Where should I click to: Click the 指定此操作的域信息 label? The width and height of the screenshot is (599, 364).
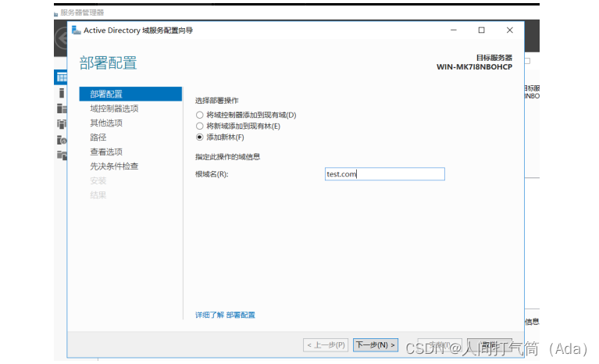228,157
